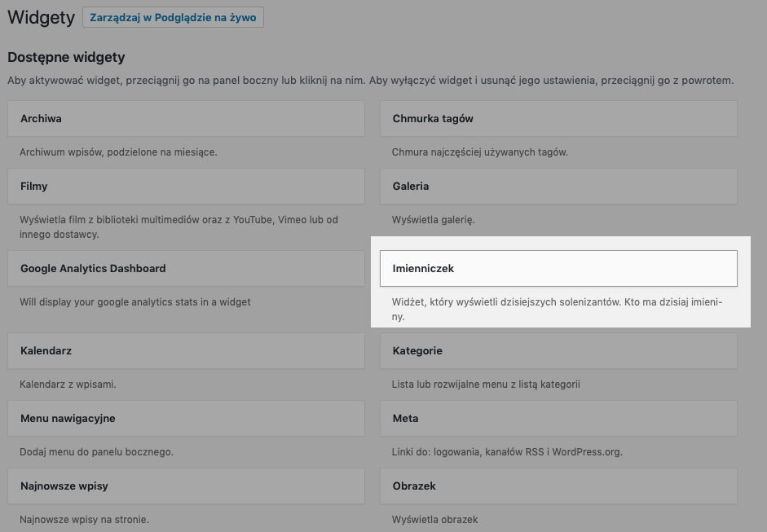The width and height of the screenshot is (767, 532).
Task: Choose the Filmy widget
Action: pos(186,187)
